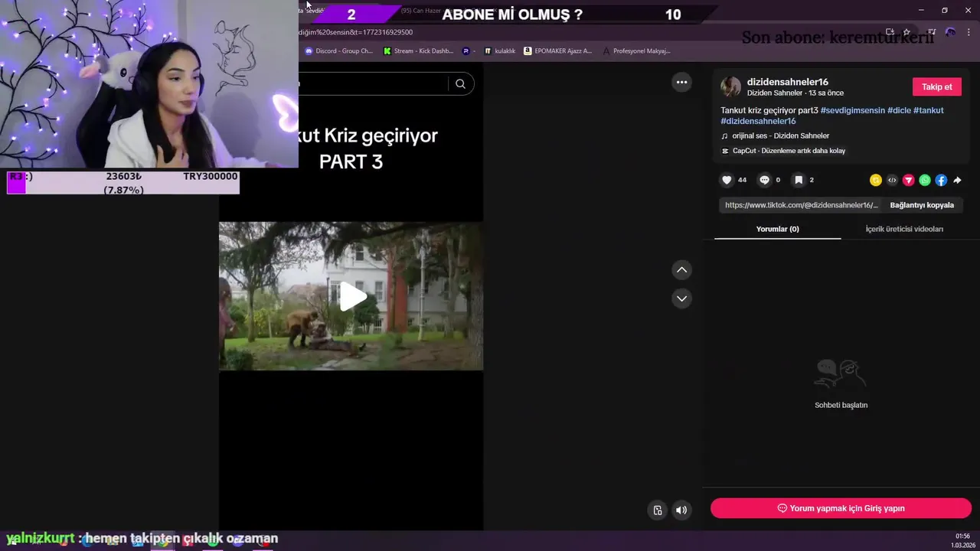Switch to İçerik üreticisi videoları tab

[x=904, y=229]
